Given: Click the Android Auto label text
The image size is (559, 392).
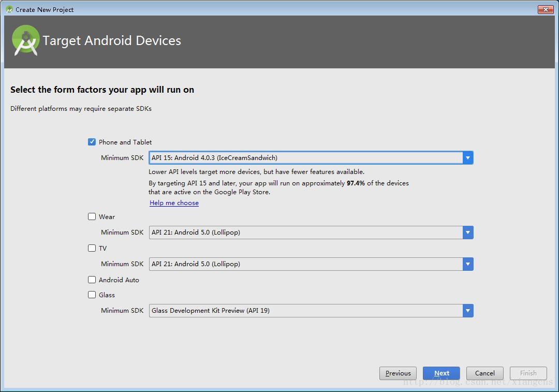Looking at the screenshot, I should (119, 280).
